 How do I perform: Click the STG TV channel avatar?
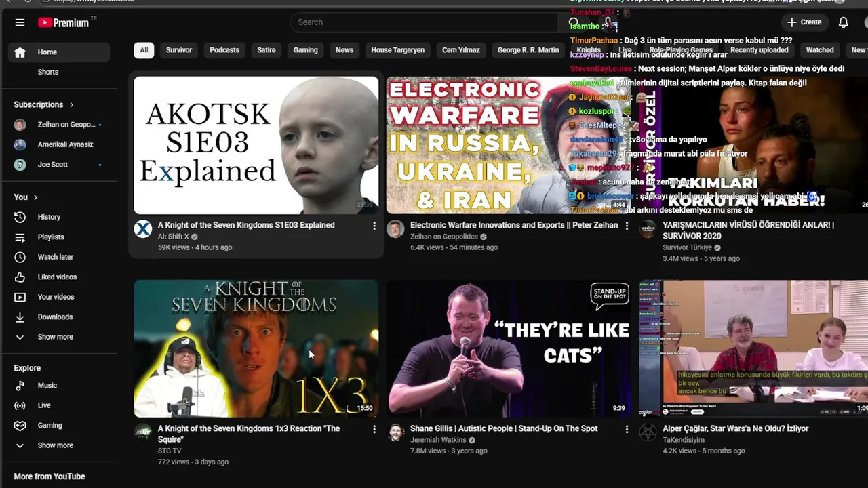click(x=143, y=432)
